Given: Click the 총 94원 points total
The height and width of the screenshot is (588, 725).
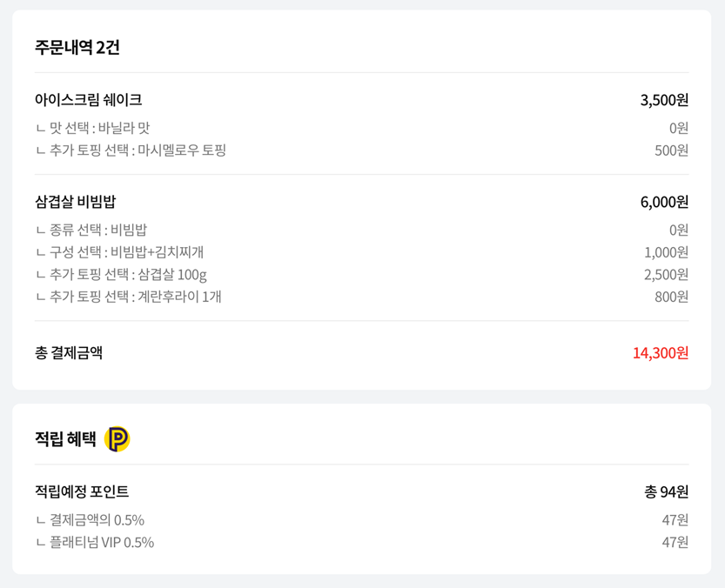Looking at the screenshot, I should 667,491.
